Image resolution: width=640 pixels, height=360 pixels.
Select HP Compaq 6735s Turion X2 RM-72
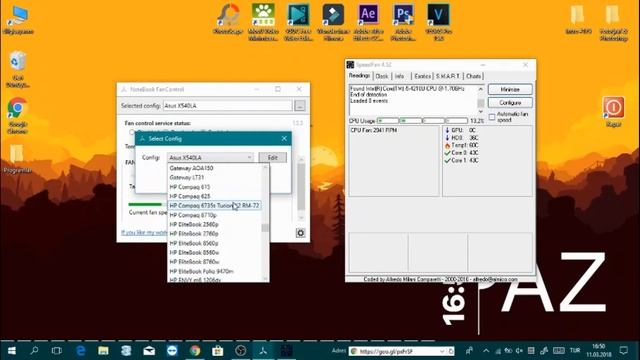coord(215,205)
